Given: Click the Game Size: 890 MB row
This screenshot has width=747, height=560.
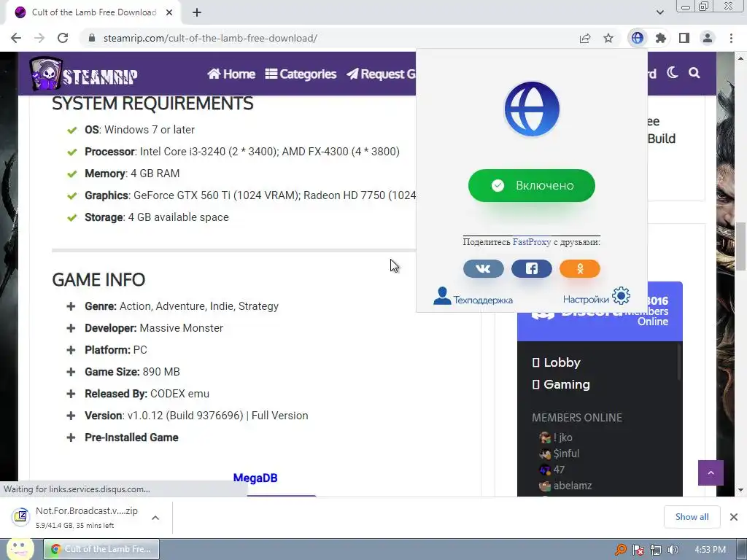Looking at the screenshot, I should tap(123, 372).
